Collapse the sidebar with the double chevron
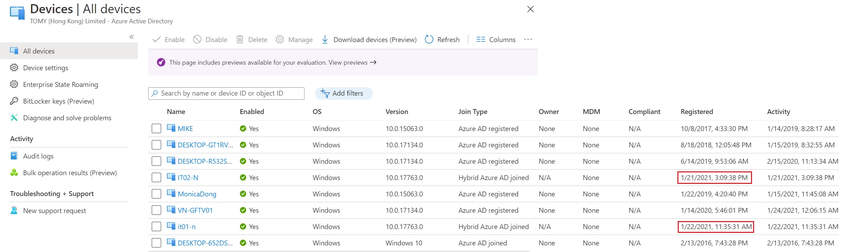 click(132, 37)
